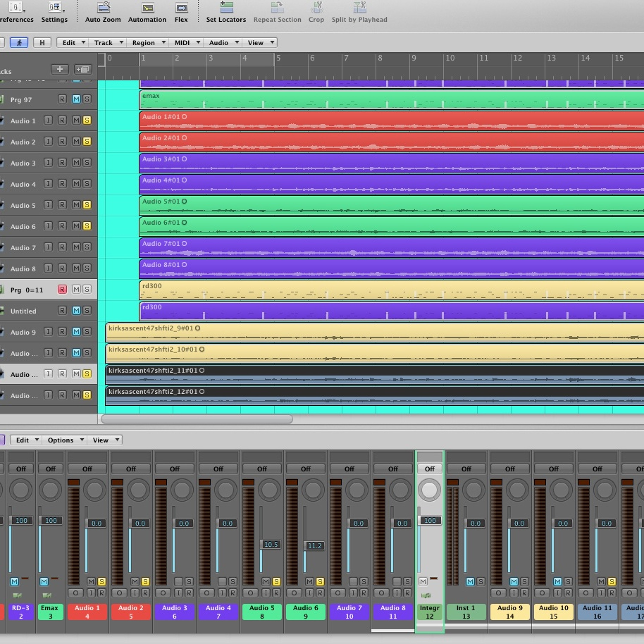The image size is (644, 644).
Task: Unmute Inst 1 mixer channel
Action: (x=470, y=582)
